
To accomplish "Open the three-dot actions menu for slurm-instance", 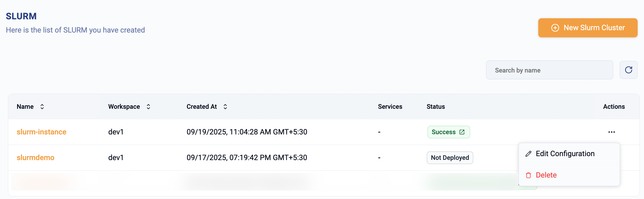I will (611, 132).
